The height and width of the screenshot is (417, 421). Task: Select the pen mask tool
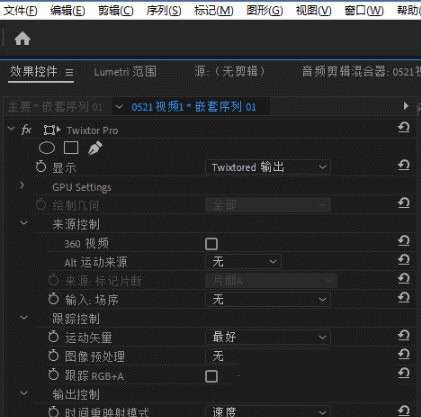click(x=95, y=148)
